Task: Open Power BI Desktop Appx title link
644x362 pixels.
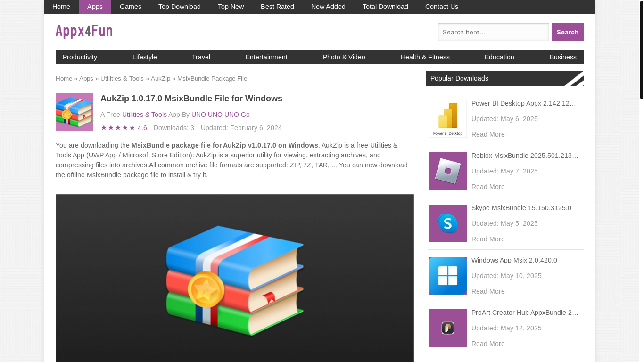Action: point(524,103)
